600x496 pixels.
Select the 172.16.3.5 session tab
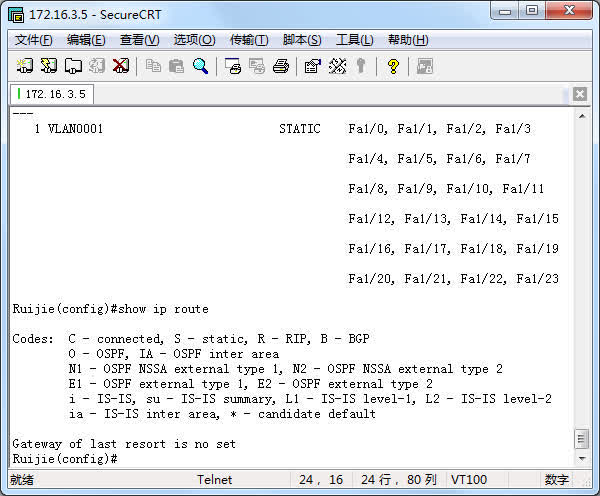[54, 94]
